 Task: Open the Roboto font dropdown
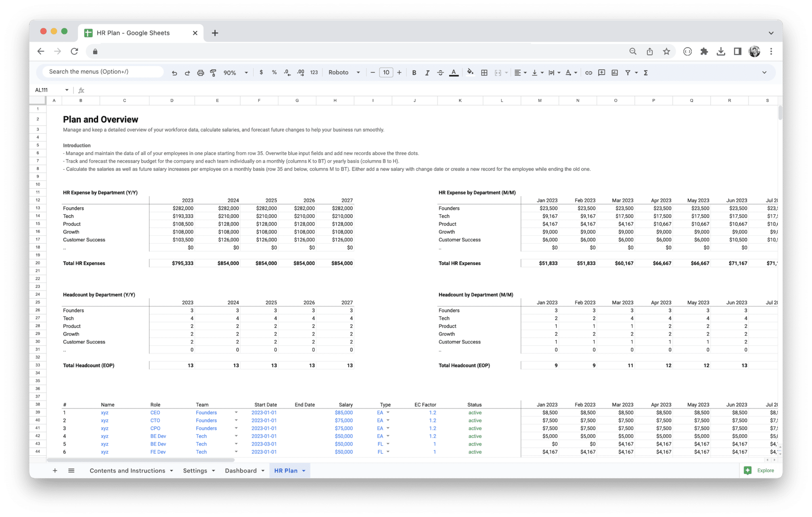tap(344, 72)
